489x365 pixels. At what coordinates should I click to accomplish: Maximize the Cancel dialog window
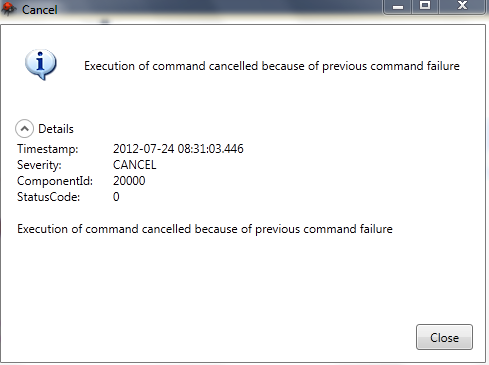click(x=425, y=7)
